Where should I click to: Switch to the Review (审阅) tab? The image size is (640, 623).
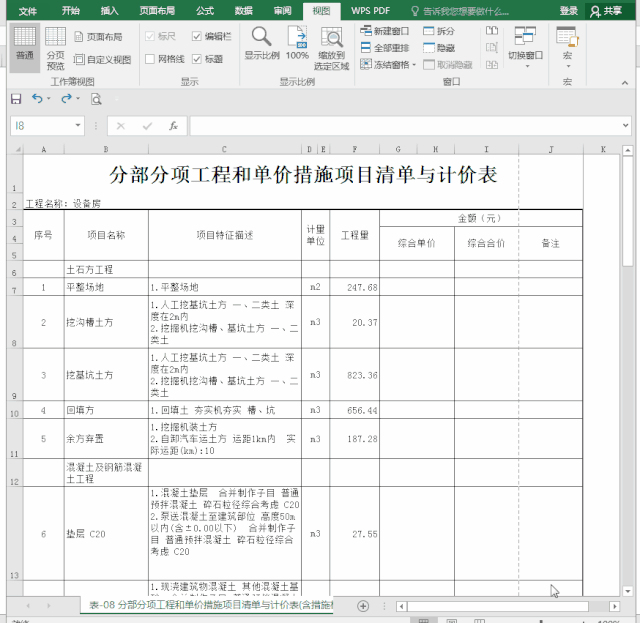point(282,11)
